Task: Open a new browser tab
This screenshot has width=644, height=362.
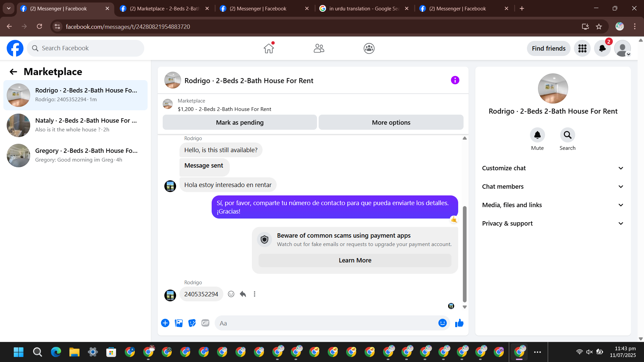Action: click(x=522, y=9)
